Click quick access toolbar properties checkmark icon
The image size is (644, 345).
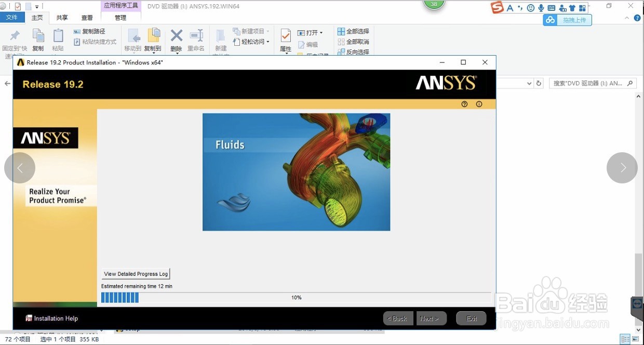pyautogui.click(x=18, y=6)
